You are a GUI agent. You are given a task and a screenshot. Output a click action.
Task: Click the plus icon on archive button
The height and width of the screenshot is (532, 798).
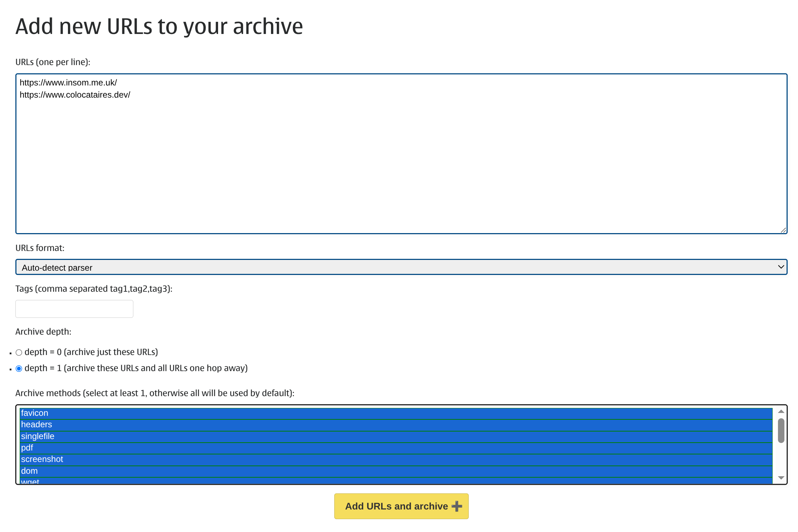click(x=457, y=506)
